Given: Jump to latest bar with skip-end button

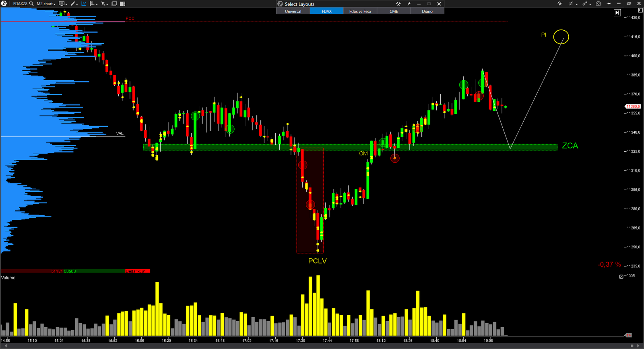Looking at the screenshot, I should coord(617,13).
